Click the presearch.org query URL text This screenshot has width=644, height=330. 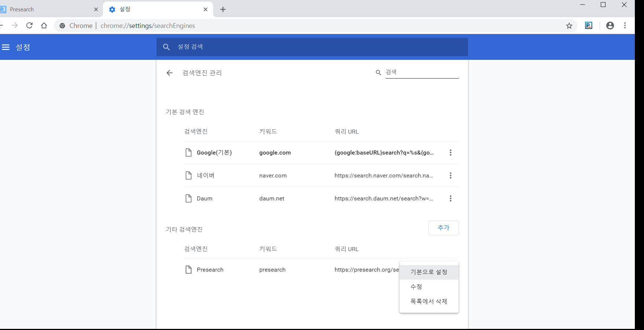[367, 270]
